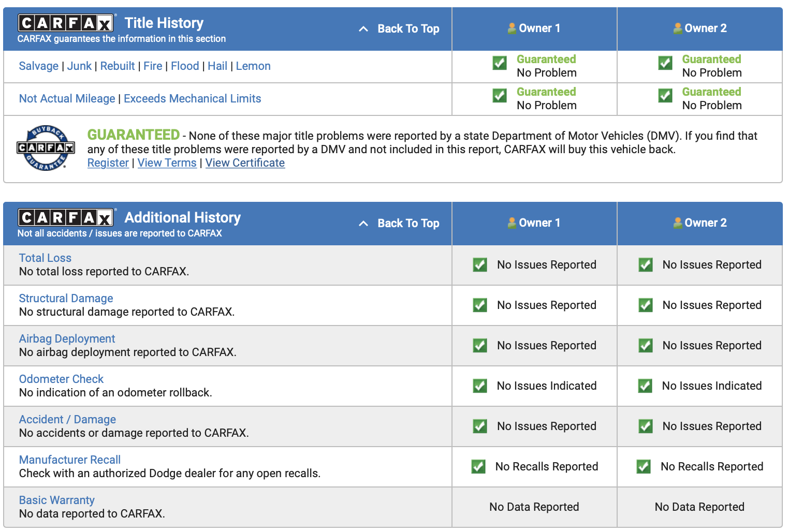
Task: Click up chevron beside Title History Back To Top
Action: pos(363,29)
